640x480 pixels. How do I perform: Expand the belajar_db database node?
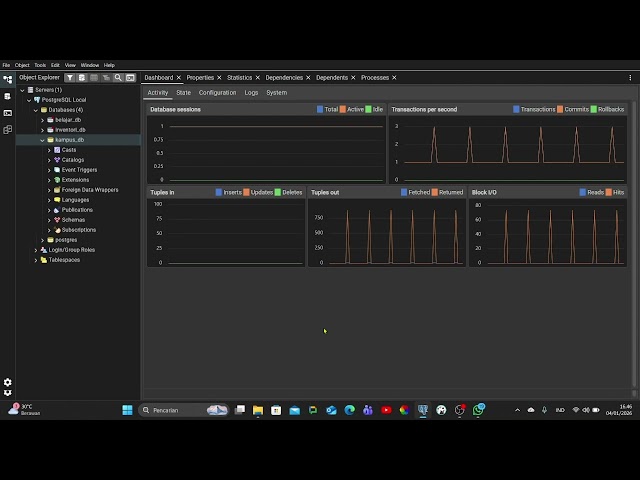click(42, 120)
